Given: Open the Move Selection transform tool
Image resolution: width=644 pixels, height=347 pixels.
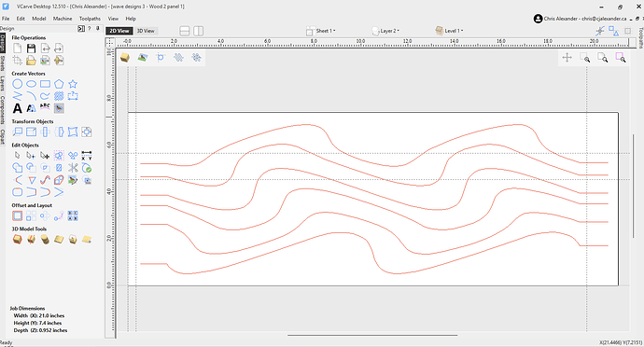Looking at the screenshot, I should pos(17,132).
